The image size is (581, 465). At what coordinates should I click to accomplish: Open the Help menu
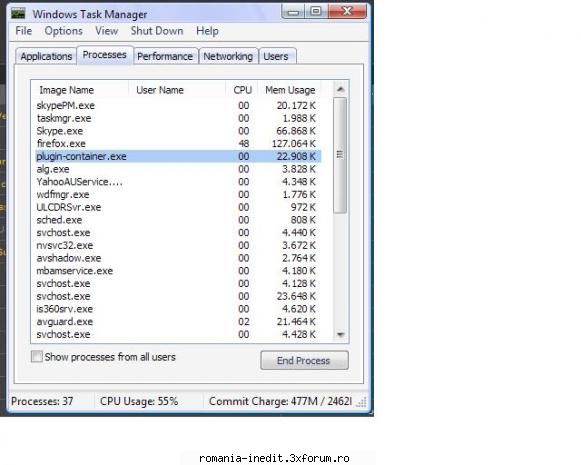tap(207, 31)
